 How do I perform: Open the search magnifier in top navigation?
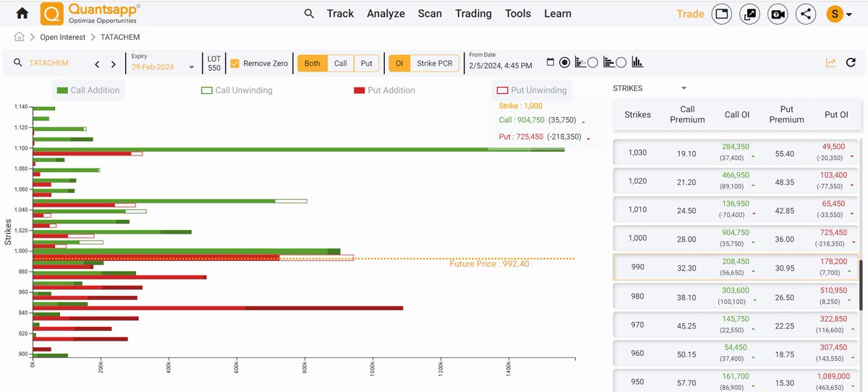309,14
